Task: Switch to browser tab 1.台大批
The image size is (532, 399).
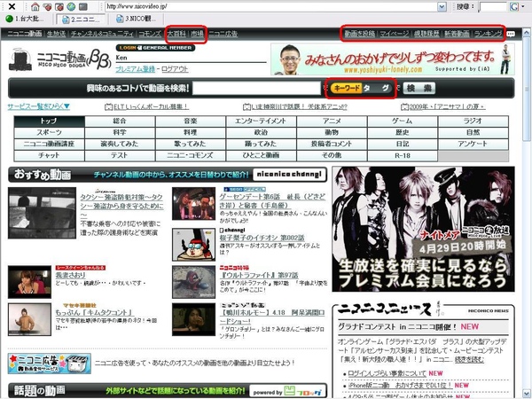Action: (26, 19)
